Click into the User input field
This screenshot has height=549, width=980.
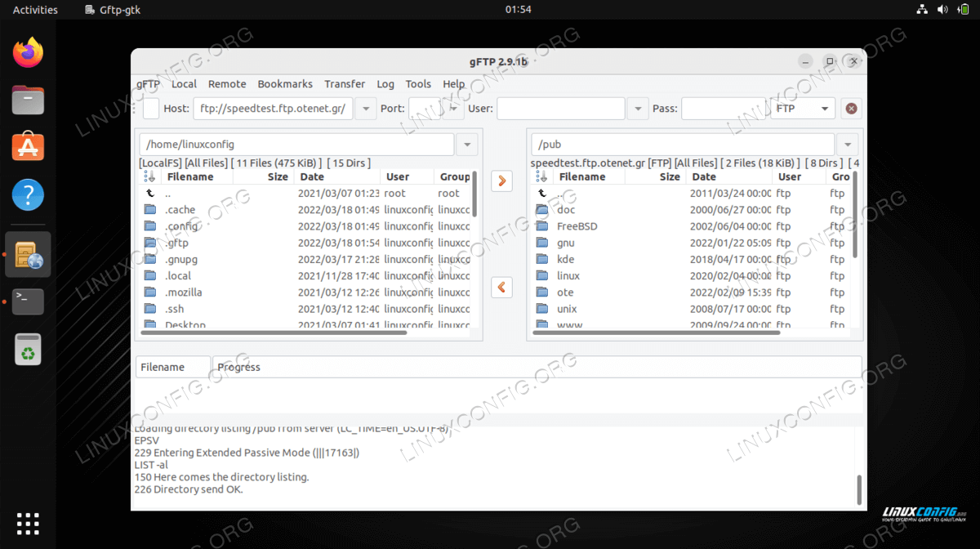point(561,109)
